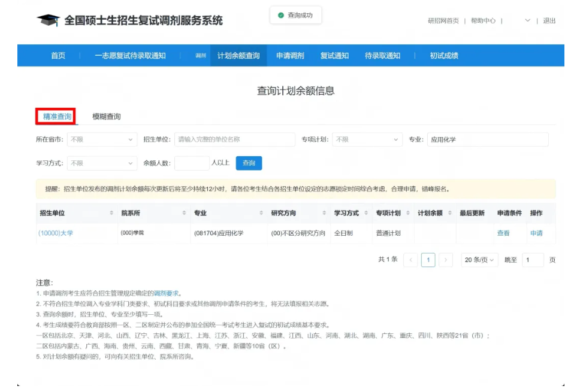Open the 专项计划 dropdown
This screenshot has width=580, height=392.
(368, 139)
